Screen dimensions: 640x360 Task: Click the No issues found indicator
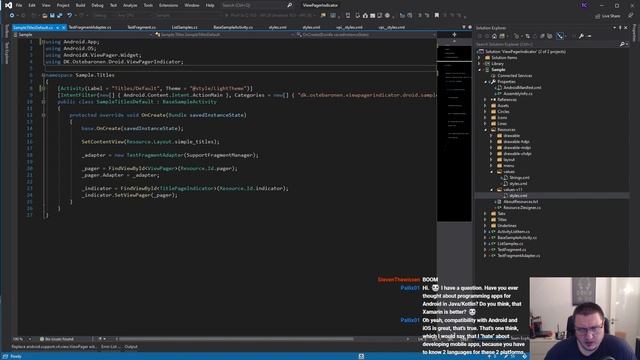click(57, 339)
